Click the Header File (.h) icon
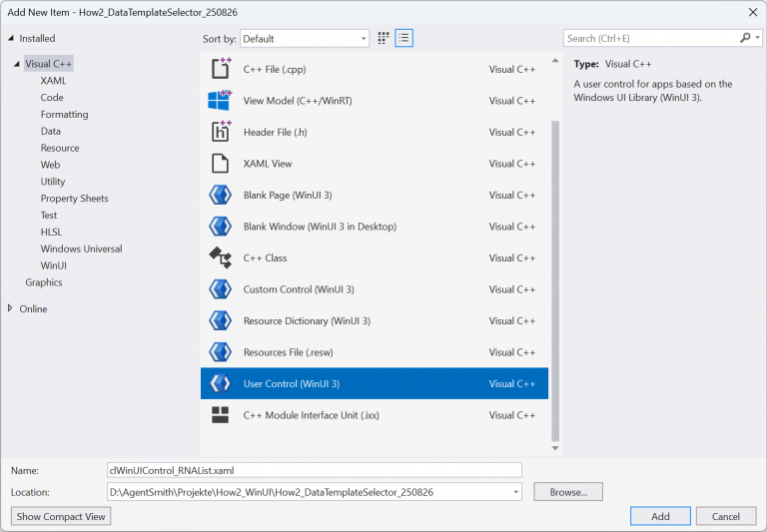767x532 pixels. 220,132
